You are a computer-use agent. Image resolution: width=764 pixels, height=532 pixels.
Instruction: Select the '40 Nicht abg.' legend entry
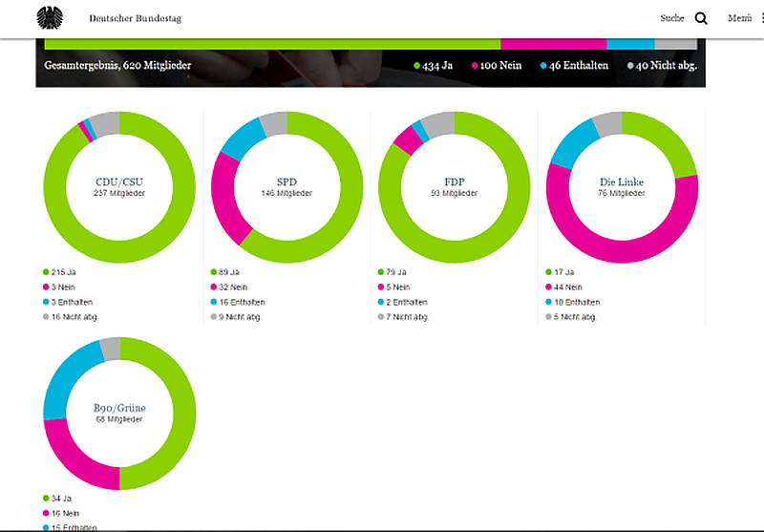(662, 65)
